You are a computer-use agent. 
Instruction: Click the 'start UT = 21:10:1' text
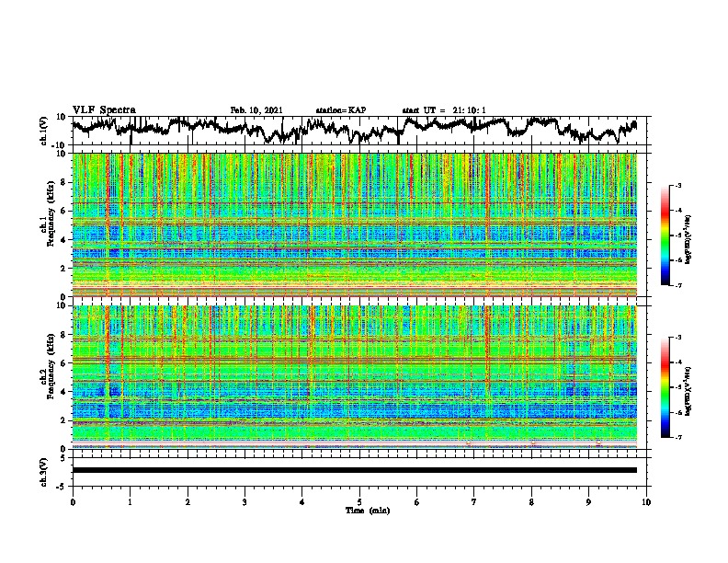pos(444,110)
